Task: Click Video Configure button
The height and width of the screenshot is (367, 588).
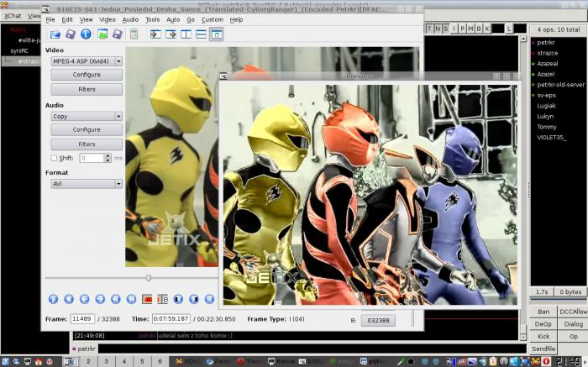Action: [87, 75]
